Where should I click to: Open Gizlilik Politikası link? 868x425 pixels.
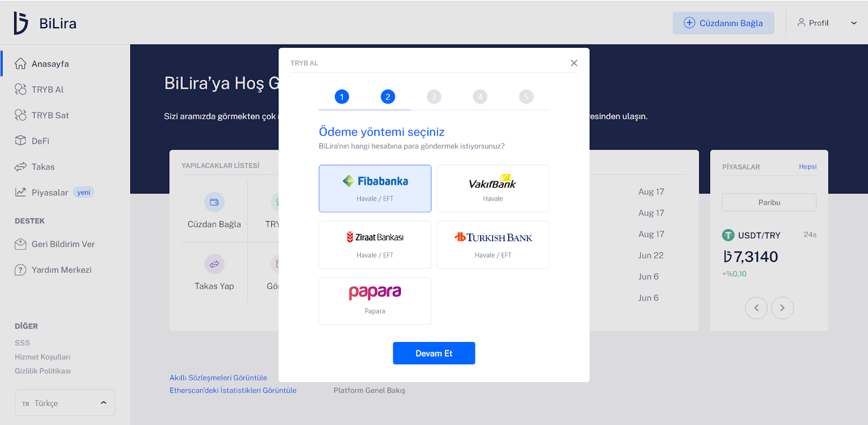[x=43, y=371]
